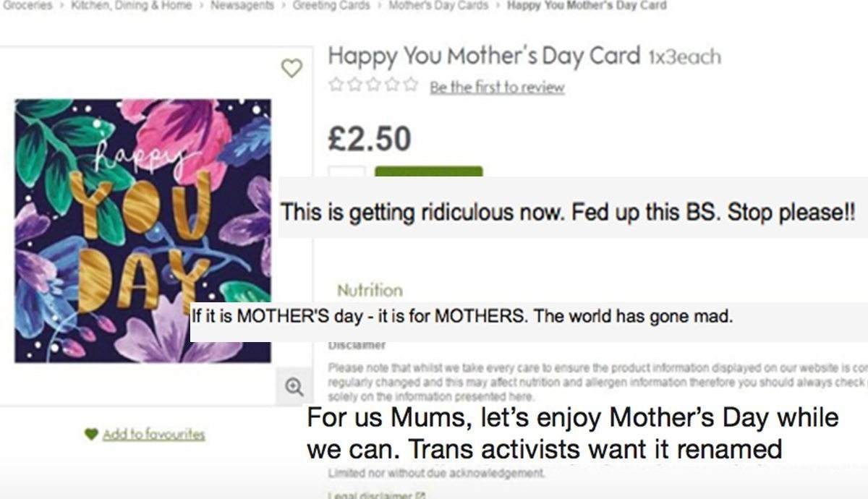The width and height of the screenshot is (868, 499).
Task: Click the heart icon beside the product image
Action: pos(292,68)
